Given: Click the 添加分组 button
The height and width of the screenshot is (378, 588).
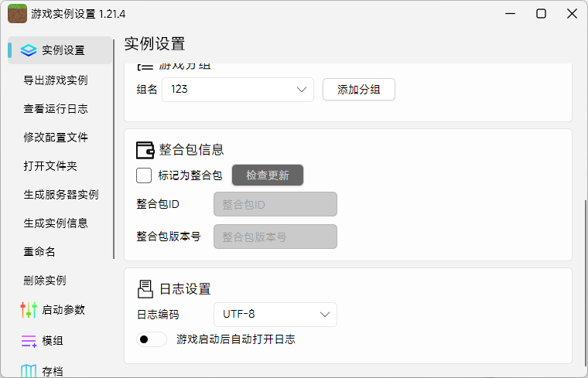Looking at the screenshot, I should [358, 90].
